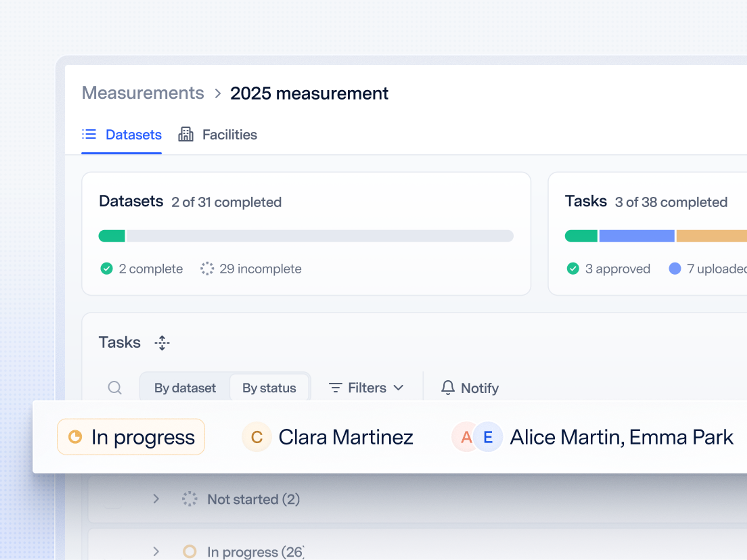747x560 pixels.
Task: Open the task search magnifier
Action: point(115,388)
